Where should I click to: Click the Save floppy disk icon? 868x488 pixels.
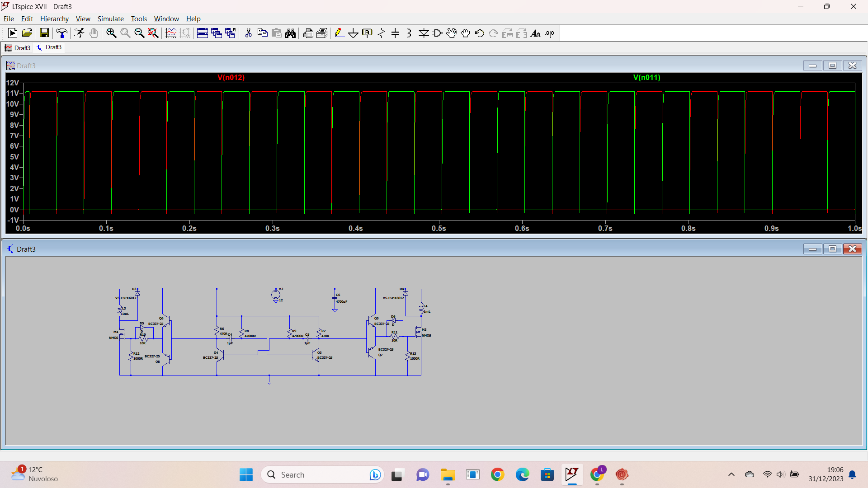(44, 33)
